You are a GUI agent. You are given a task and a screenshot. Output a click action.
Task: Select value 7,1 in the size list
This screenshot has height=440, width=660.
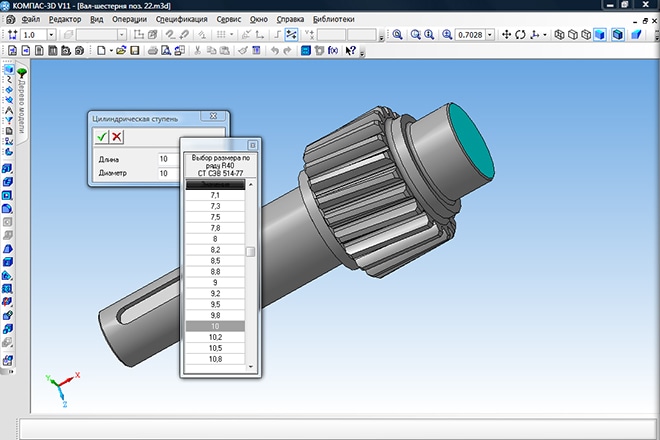[x=215, y=195]
